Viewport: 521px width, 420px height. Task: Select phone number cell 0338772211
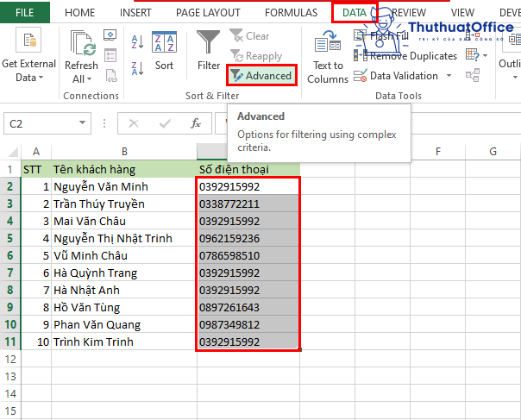tap(248, 204)
